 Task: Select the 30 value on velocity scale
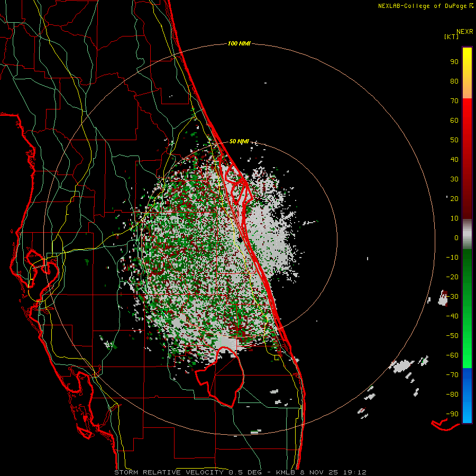tap(454, 179)
